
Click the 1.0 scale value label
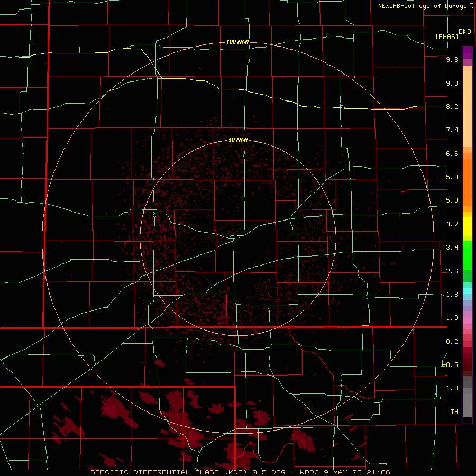tap(452, 318)
